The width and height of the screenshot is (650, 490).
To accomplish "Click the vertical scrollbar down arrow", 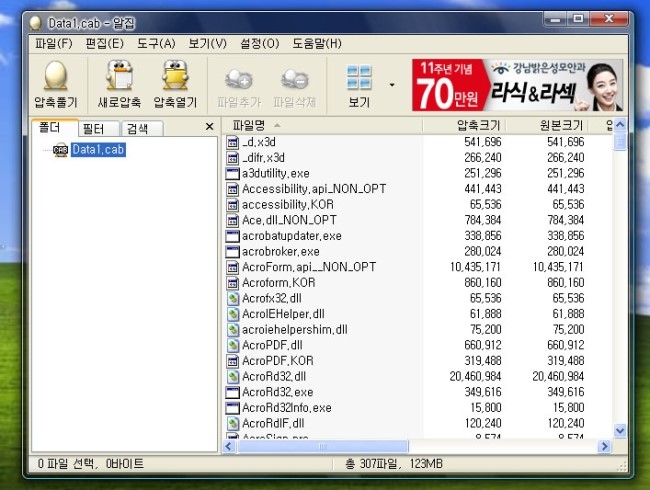I will (619, 430).
